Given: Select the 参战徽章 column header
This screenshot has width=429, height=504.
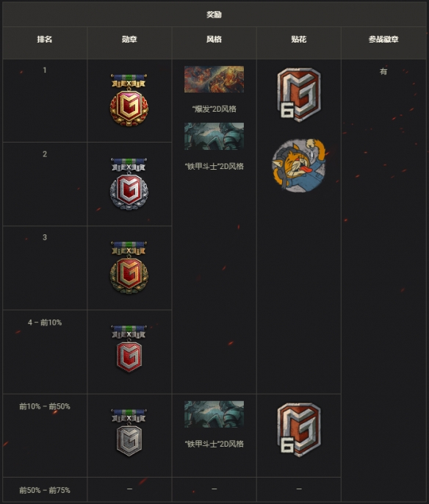Looking at the screenshot, I should pos(383,39).
